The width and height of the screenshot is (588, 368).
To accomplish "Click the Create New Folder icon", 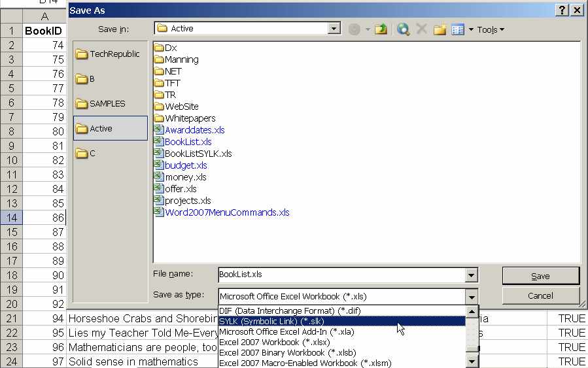I will click(440, 29).
